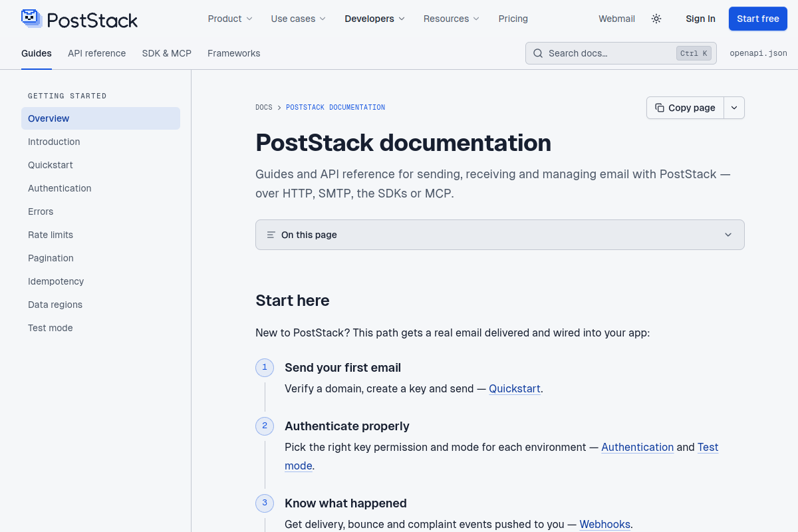Open the Webmail link
Image resolution: width=798 pixels, height=532 pixels.
point(616,19)
